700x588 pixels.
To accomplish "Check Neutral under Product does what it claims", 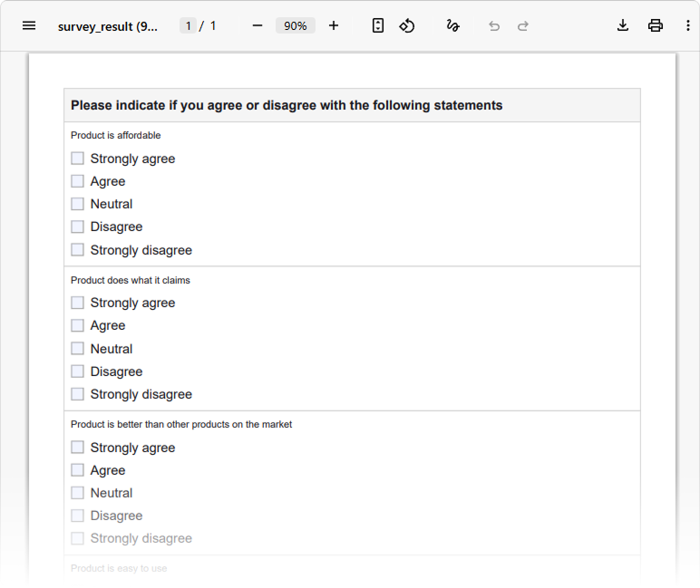I will 78,348.
